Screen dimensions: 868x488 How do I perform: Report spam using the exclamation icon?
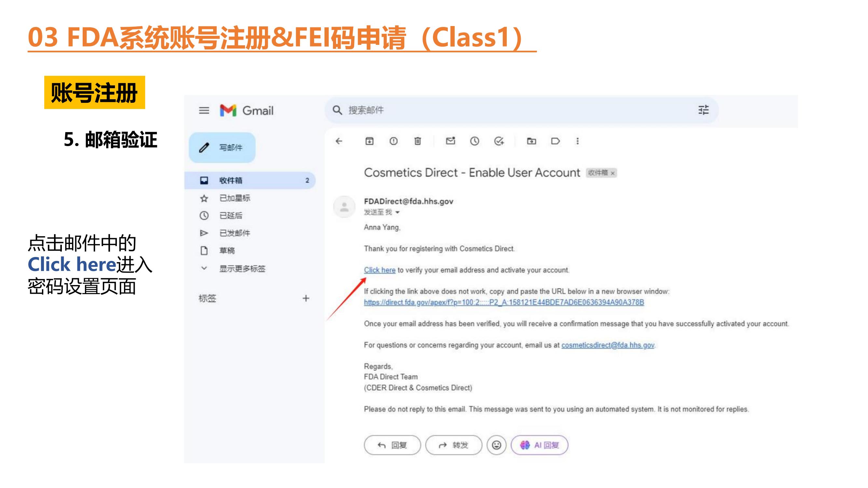click(x=393, y=141)
